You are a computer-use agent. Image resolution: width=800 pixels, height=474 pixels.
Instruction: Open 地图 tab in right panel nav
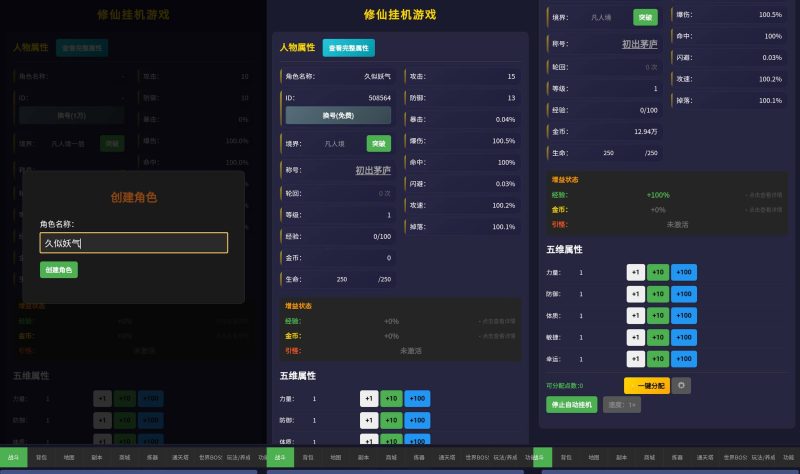pos(594,457)
